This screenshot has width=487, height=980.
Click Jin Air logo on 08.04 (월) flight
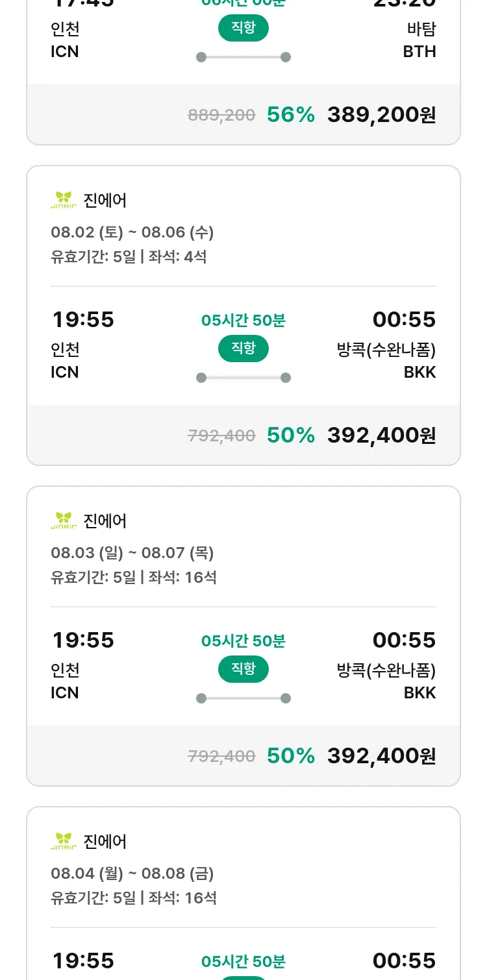click(x=64, y=841)
